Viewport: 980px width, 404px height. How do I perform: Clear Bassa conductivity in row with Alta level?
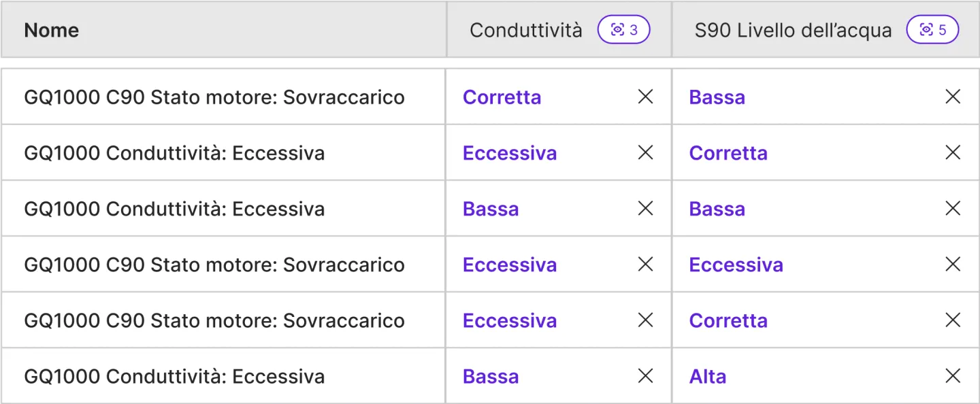[x=645, y=375]
